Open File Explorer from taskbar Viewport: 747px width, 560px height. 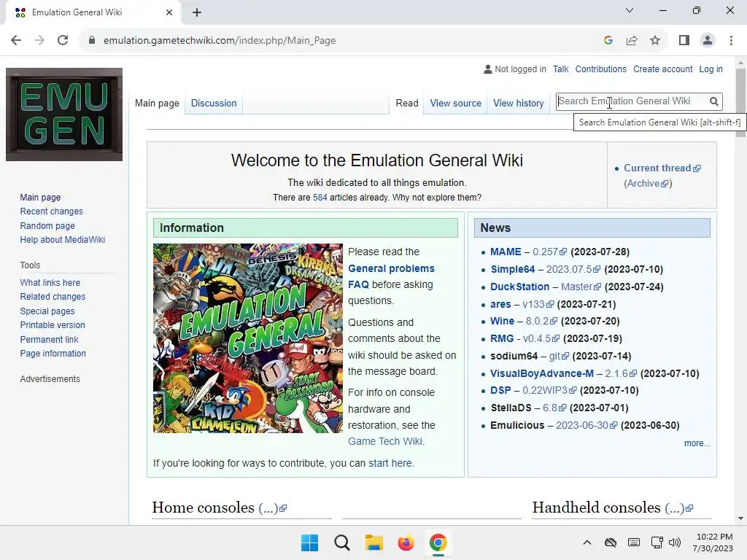[374, 542]
